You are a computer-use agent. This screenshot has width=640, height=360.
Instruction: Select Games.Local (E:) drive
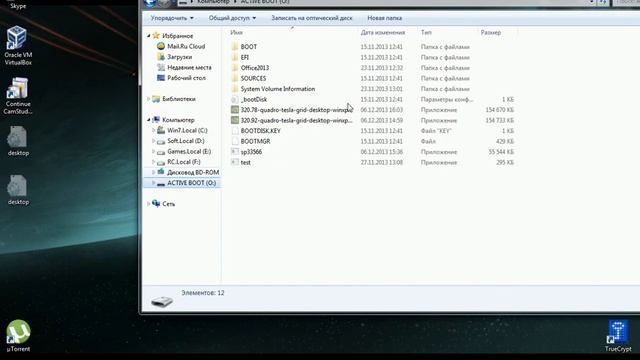[x=189, y=151]
